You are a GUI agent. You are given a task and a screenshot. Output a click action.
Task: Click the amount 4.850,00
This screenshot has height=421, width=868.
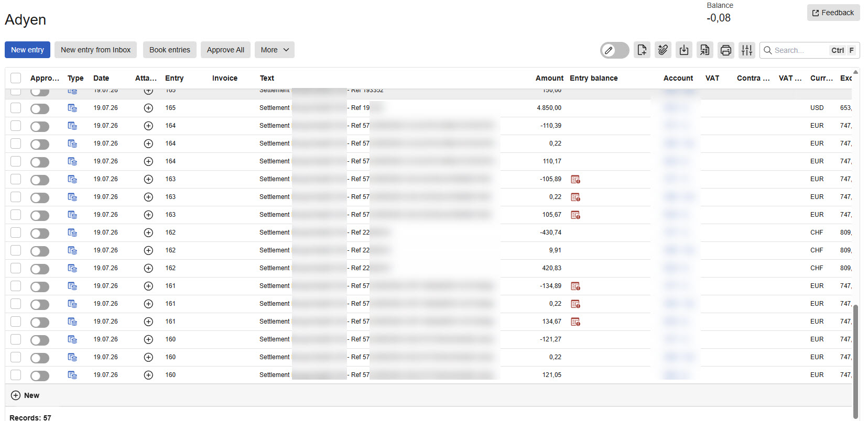pyautogui.click(x=549, y=108)
